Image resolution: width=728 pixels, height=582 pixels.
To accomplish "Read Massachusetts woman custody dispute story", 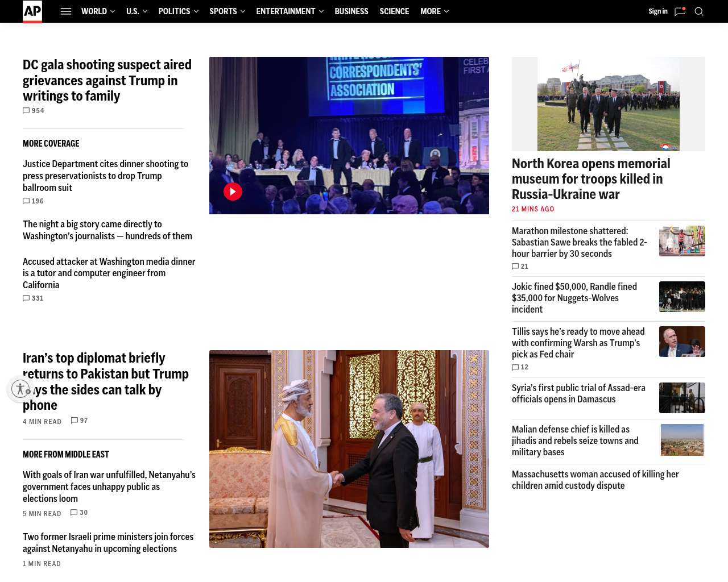I will (x=595, y=480).
